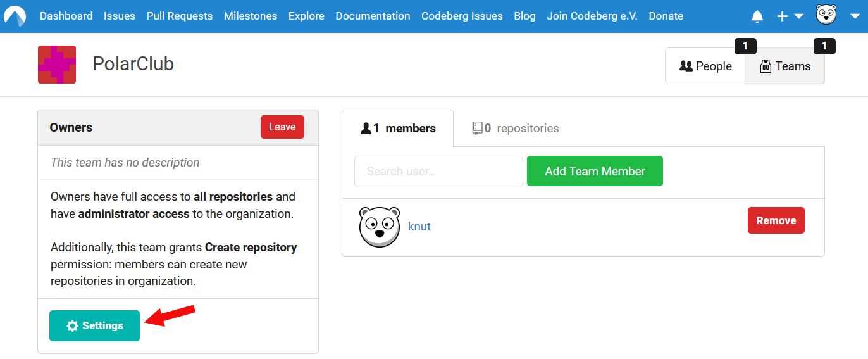Open the People section of organization
Screen dimensions: 868x359
705,66
